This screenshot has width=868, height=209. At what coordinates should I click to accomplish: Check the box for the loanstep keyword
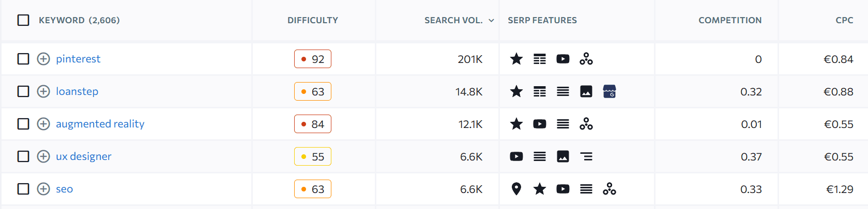pos(23,91)
